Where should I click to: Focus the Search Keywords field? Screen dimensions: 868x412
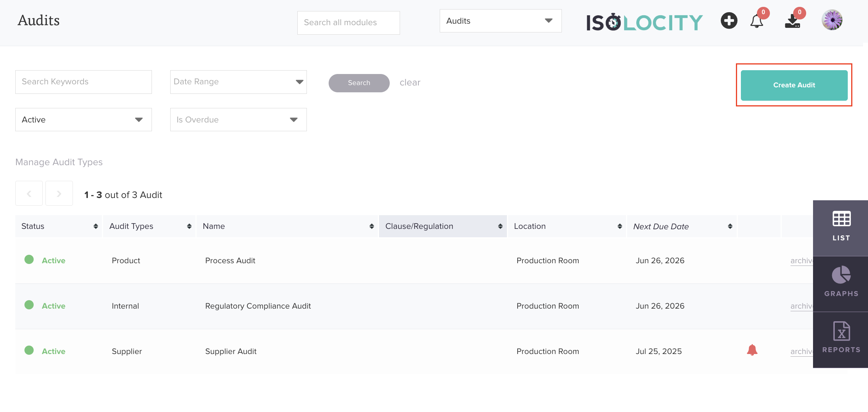click(x=84, y=82)
